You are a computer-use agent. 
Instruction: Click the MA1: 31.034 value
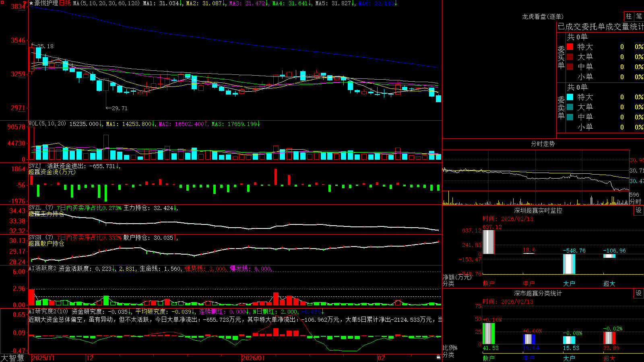(x=163, y=3)
